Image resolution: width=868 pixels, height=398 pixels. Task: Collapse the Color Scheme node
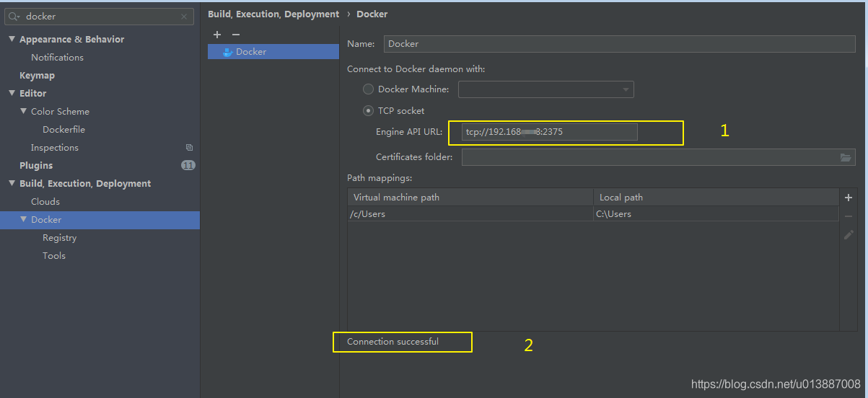24,111
